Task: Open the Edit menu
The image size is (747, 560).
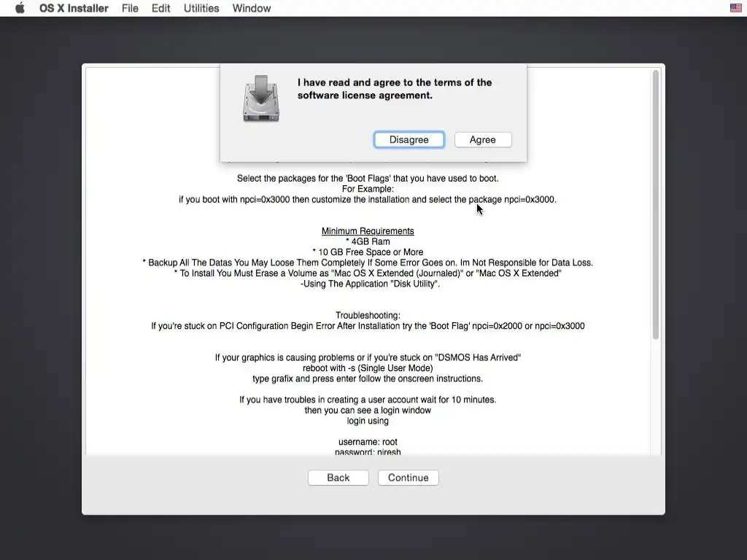Action: [160, 8]
